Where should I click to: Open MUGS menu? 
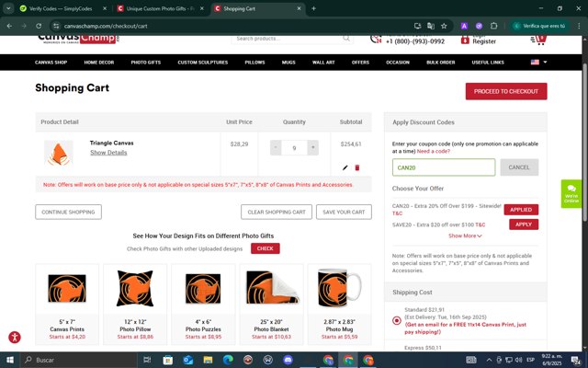(288, 63)
